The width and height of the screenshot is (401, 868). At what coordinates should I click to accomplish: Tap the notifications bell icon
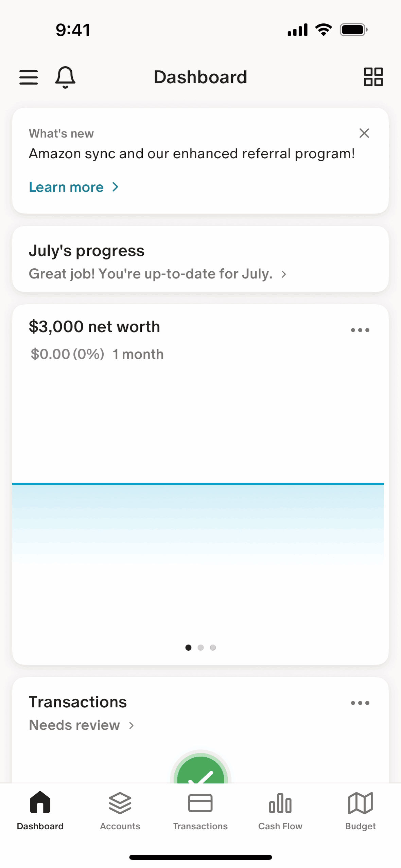(65, 77)
